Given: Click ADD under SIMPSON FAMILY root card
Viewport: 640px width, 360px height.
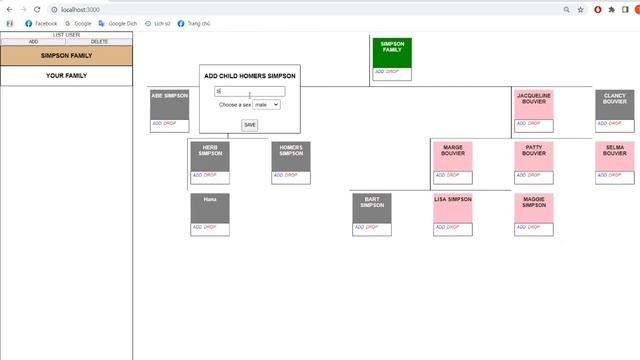Looking at the screenshot, I should point(380,71).
